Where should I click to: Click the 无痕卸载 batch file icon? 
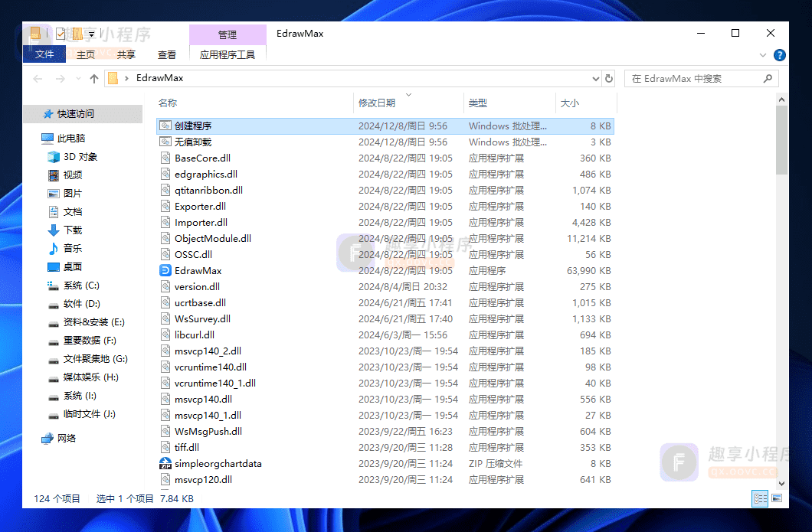click(165, 142)
